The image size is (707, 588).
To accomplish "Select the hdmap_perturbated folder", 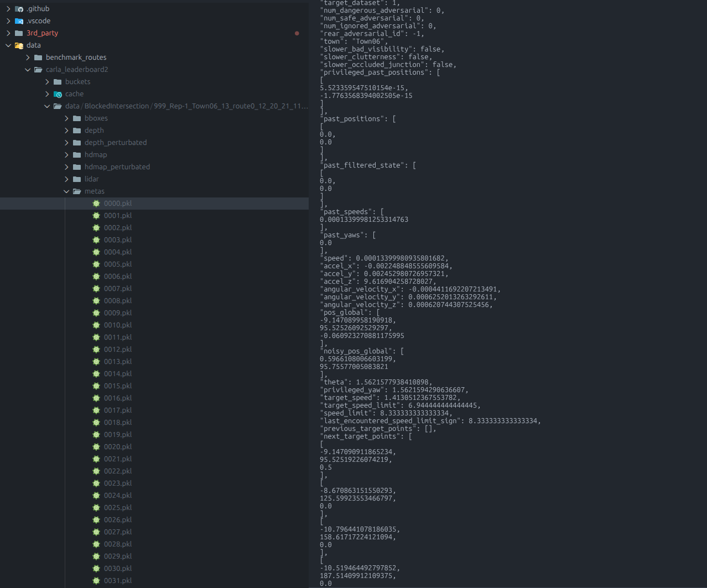I will point(117,167).
